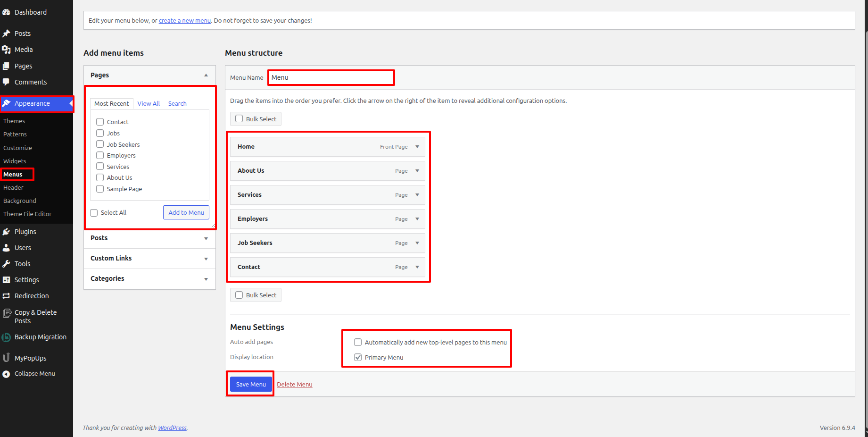Enable automatically add new top-level pages

point(358,342)
